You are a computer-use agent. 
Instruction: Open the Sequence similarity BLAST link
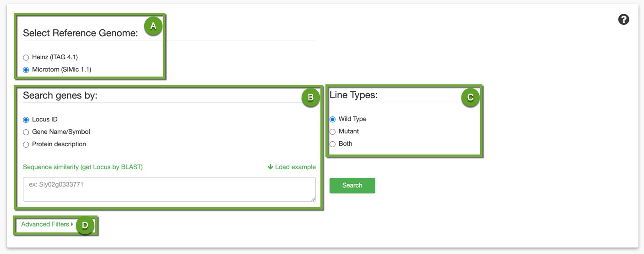pyautogui.click(x=83, y=167)
